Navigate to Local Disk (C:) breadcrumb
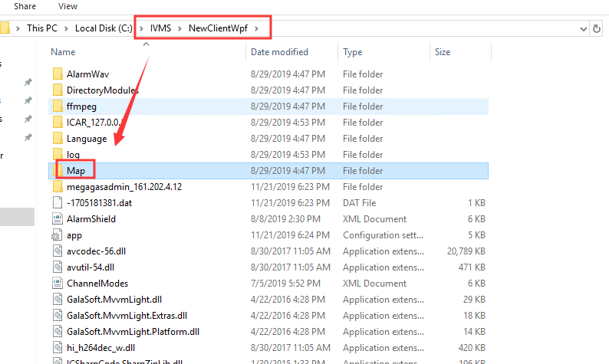This screenshot has width=609, height=364. tap(104, 28)
